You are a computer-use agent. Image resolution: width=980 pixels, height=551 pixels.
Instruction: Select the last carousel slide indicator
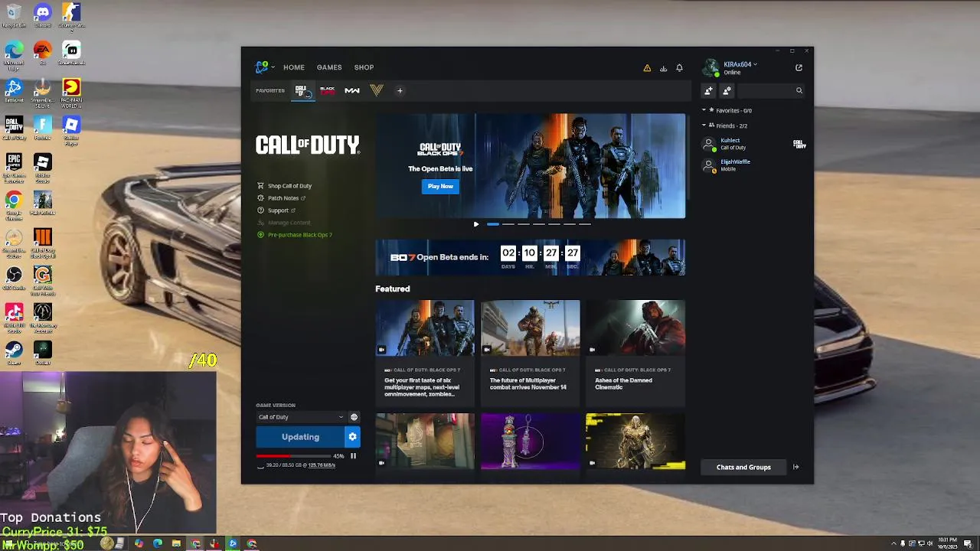pos(584,224)
